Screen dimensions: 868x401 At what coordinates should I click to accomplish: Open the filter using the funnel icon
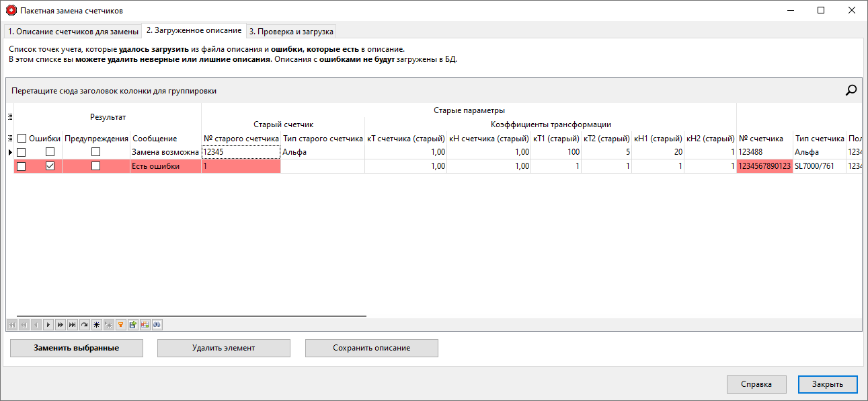point(121,325)
